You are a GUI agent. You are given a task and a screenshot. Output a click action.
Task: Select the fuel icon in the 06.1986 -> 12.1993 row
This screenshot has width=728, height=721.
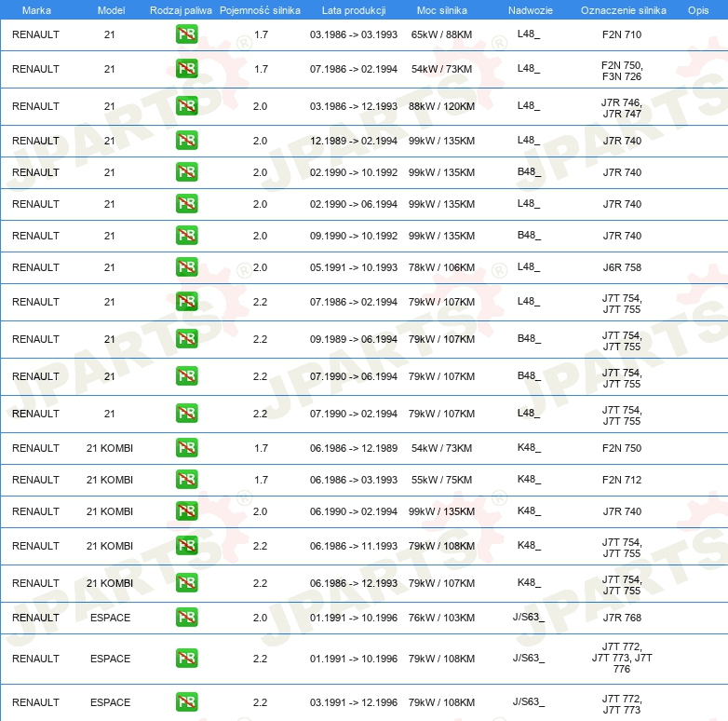tap(186, 582)
